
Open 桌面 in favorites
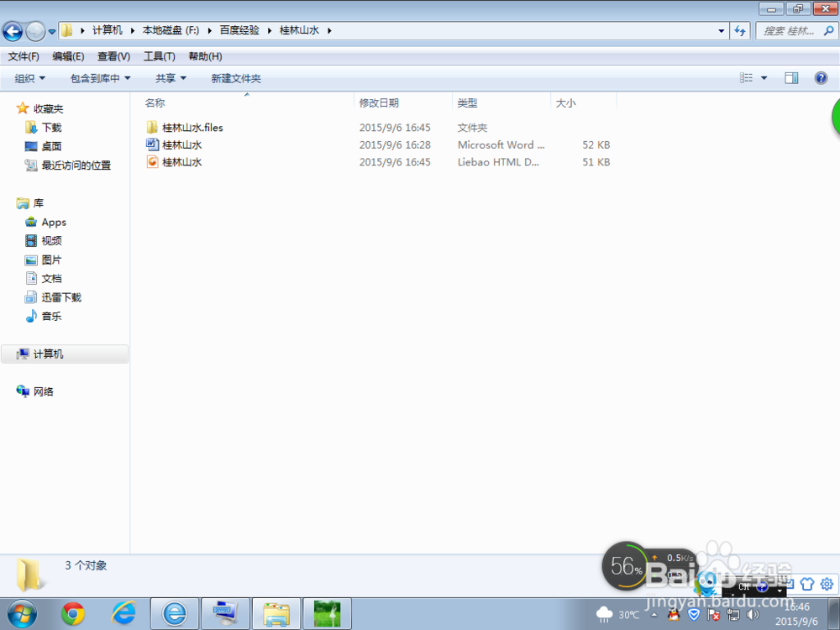[x=52, y=146]
